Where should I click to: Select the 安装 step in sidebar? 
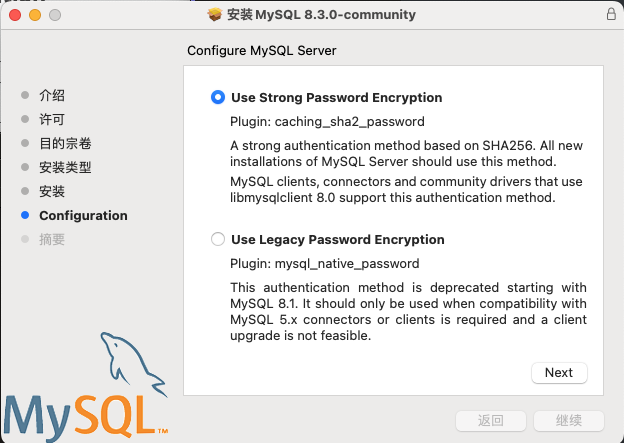52,191
